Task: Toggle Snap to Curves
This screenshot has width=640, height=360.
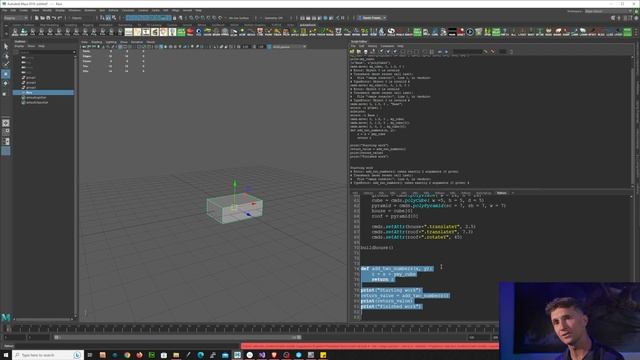Action: click(197, 18)
